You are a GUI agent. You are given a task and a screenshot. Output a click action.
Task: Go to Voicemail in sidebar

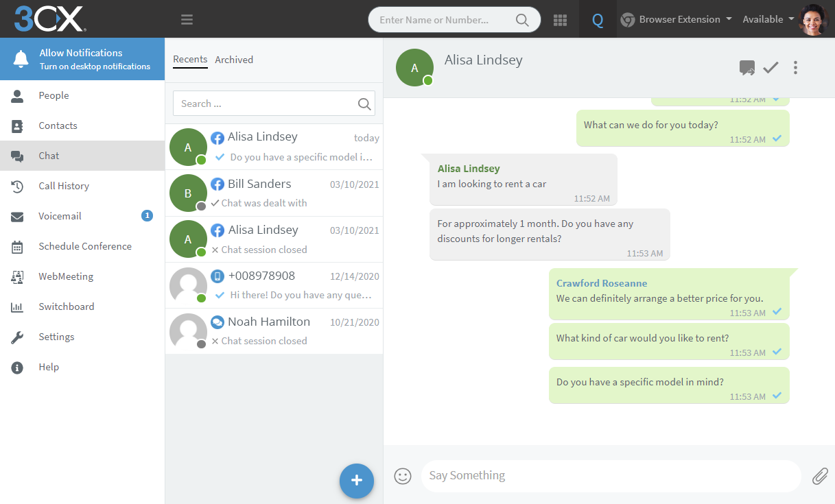click(60, 216)
